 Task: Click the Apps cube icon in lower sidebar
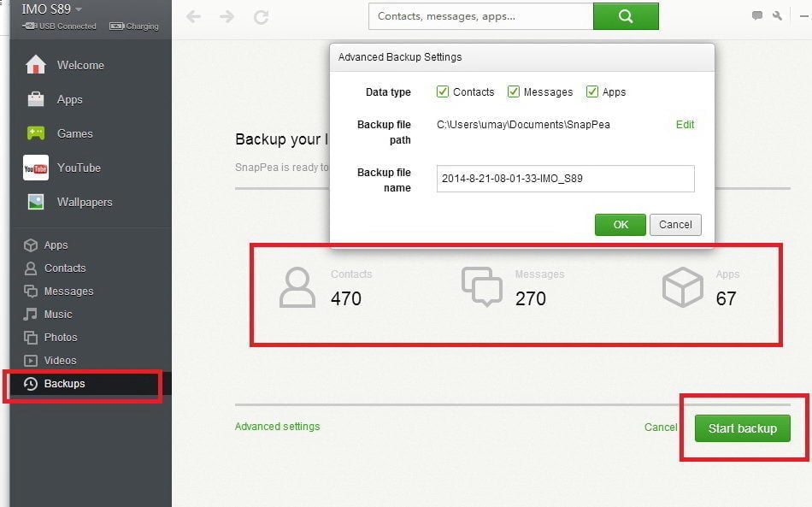[31, 245]
